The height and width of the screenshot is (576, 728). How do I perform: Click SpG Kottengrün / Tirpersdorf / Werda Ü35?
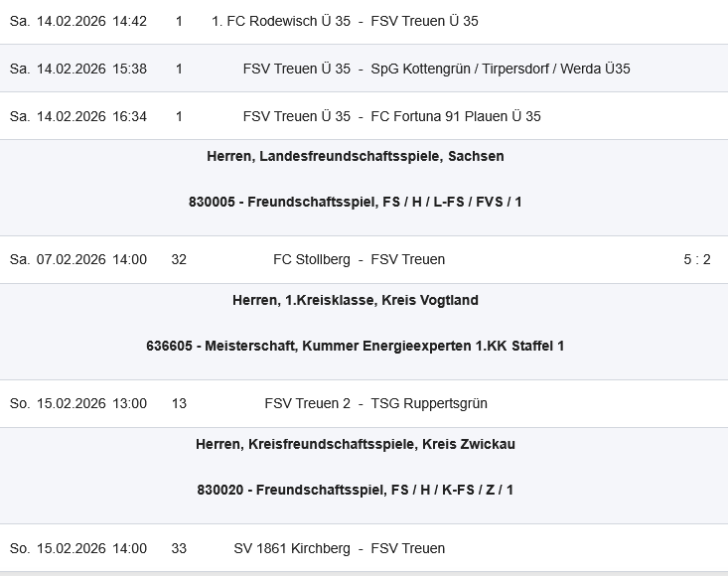pyautogui.click(x=500, y=69)
